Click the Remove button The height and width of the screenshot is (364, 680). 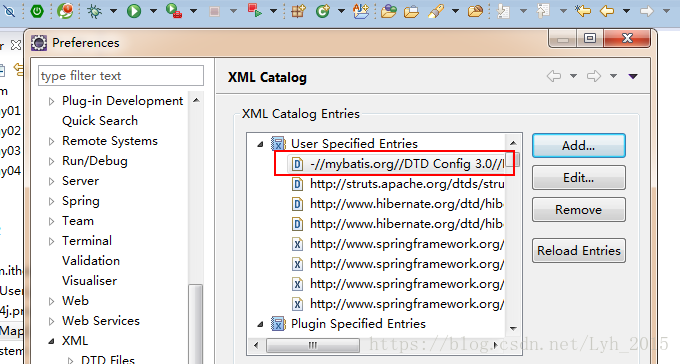click(579, 210)
